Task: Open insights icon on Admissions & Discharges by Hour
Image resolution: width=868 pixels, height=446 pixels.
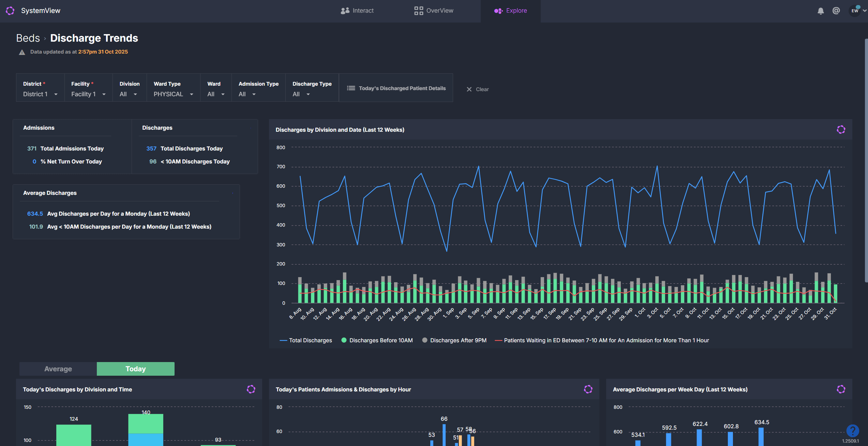Action: 588,389
